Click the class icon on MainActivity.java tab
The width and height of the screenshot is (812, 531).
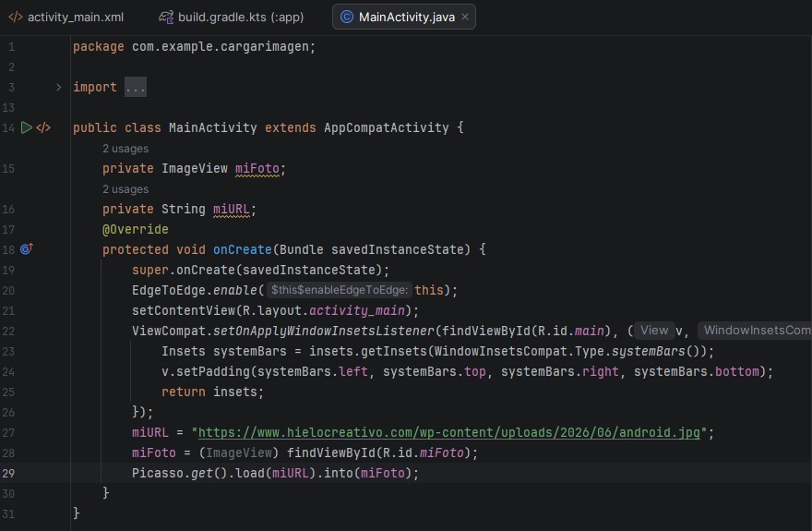click(346, 18)
